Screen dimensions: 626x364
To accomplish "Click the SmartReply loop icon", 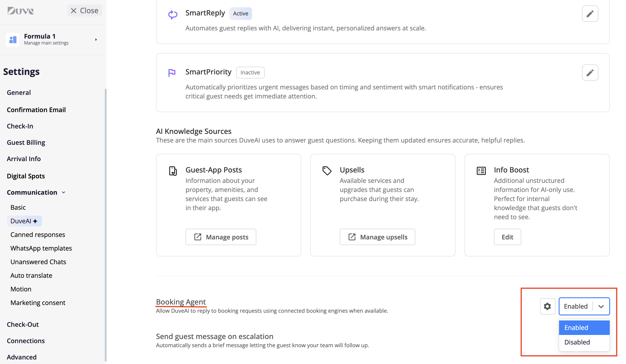I will 173,15.
